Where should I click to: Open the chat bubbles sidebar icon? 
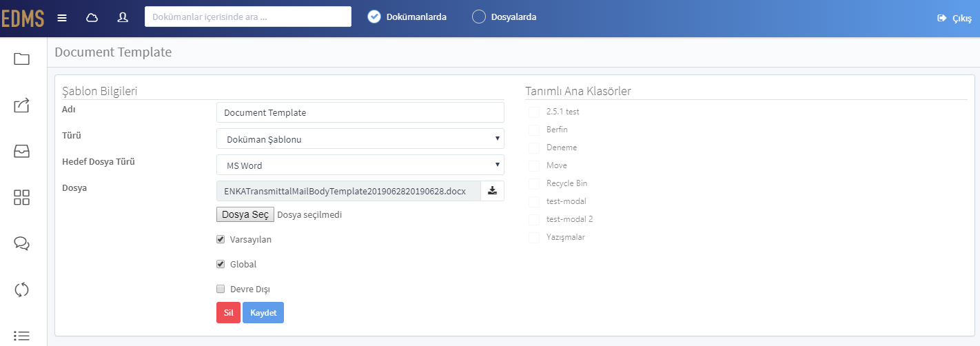(21, 243)
